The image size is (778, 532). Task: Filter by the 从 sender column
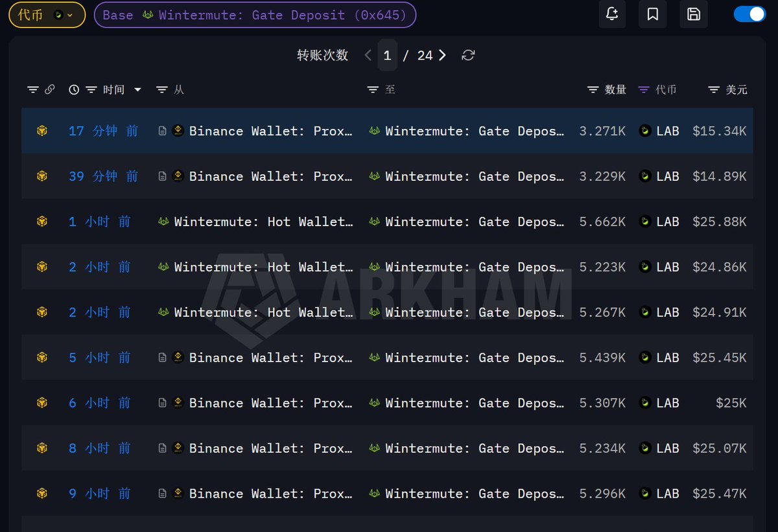click(162, 90)
